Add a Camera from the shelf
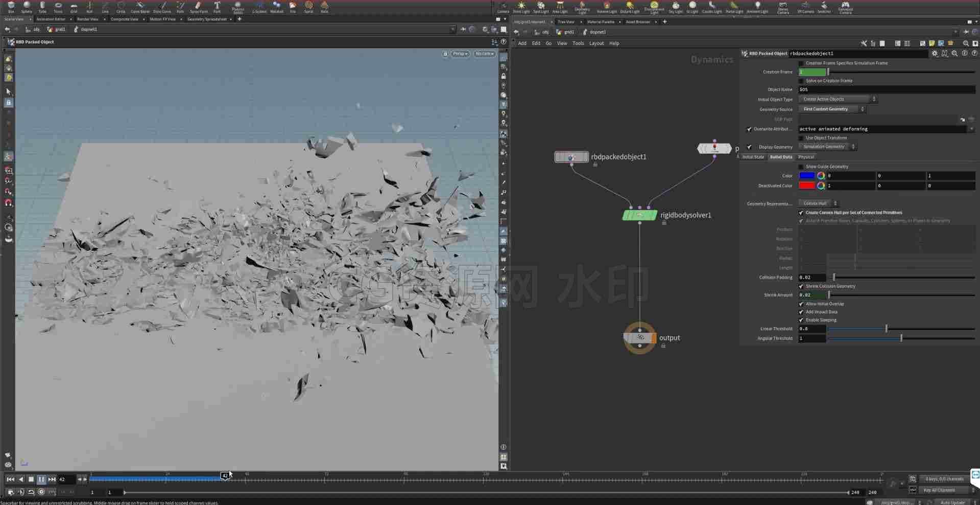The image size is (980, 505). tap(503, 7)
